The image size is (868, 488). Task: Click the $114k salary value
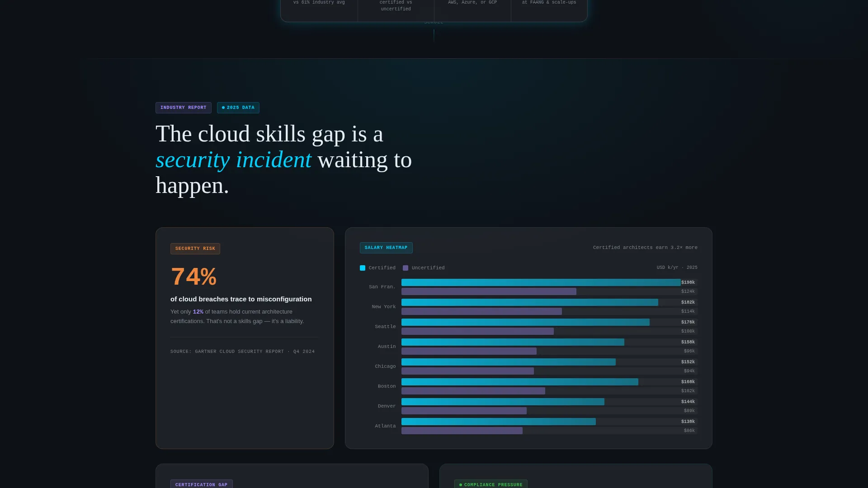click(688, 311)
